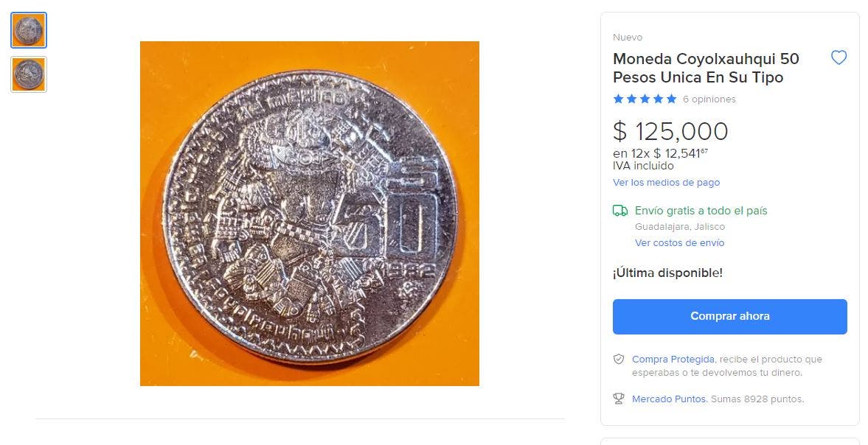Click the Guadalajara, Jalisco location text
This screenshot has height=445, width=868.
tap(679, 227)
